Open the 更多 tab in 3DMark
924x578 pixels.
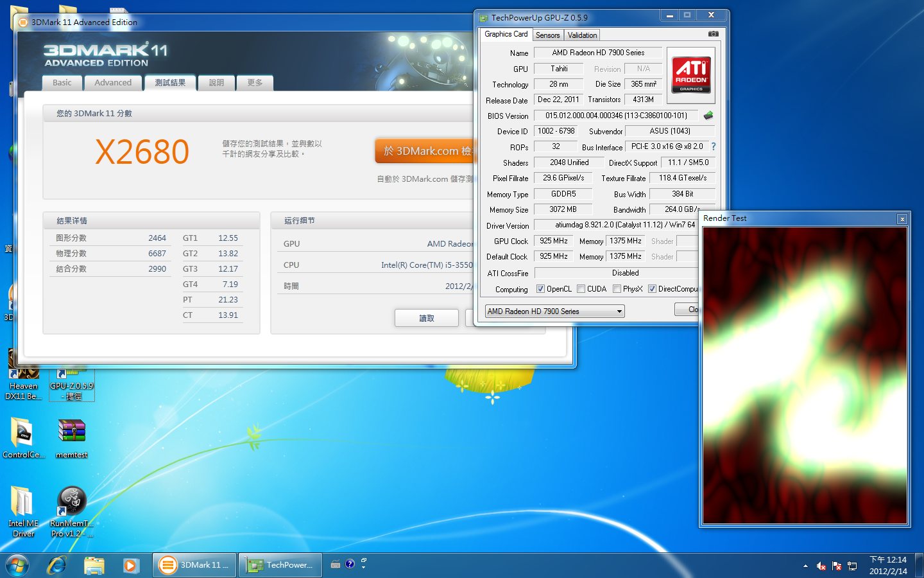[255, 83]
